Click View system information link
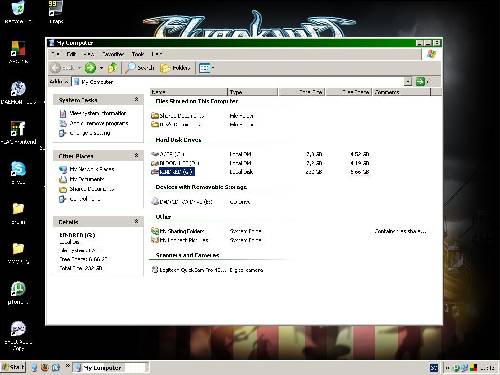Image resolution: width=500 pixels, height=375 pixels. [x=98, y=113]
